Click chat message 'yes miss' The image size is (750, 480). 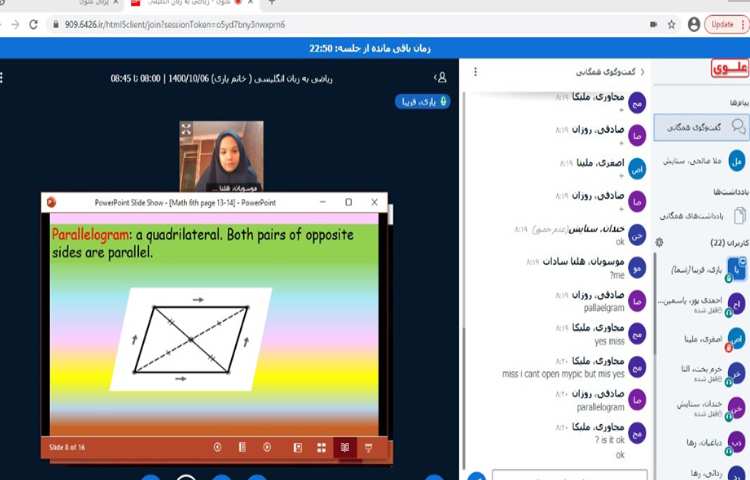[x=609, y=341]
